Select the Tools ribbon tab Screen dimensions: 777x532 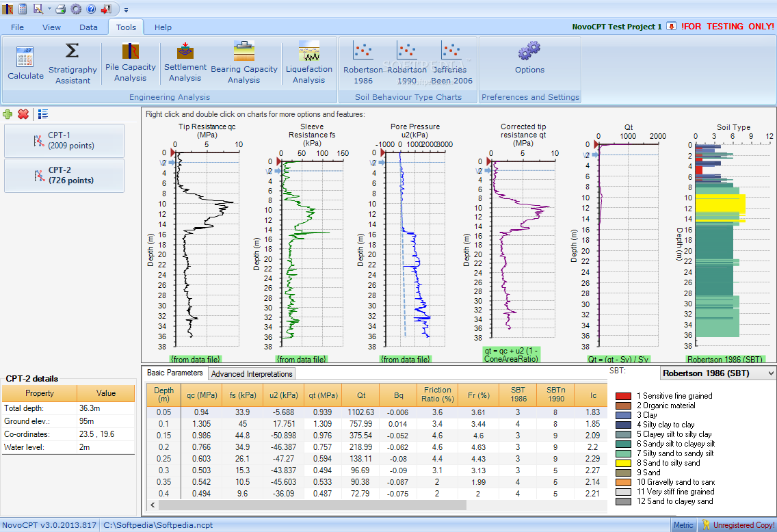coord(126,27)
